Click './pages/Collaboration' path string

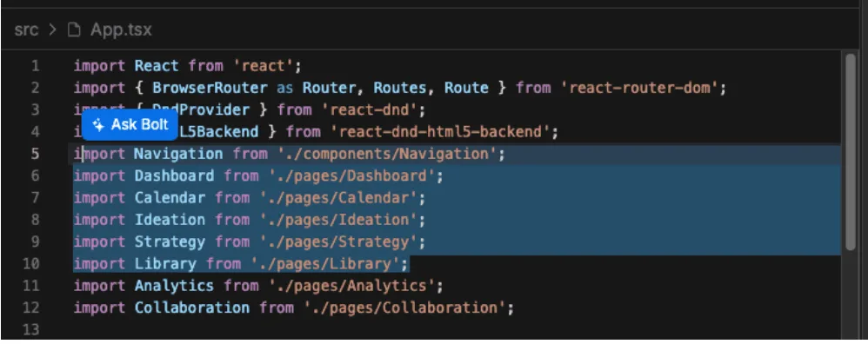(406, 308)
